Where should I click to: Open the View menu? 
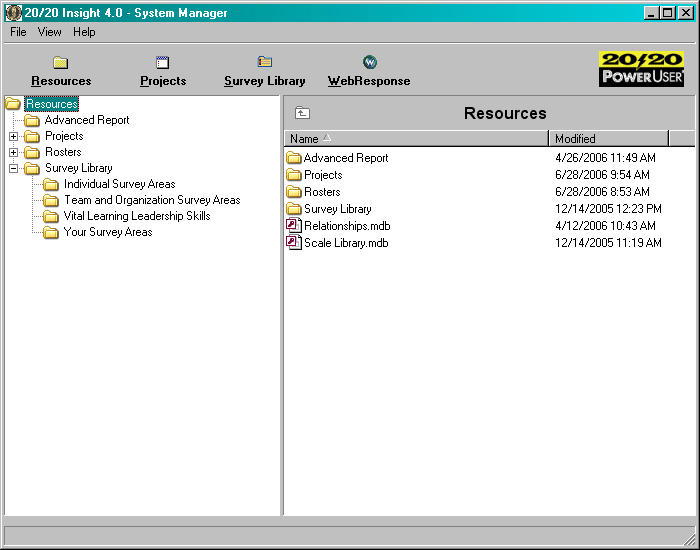(49, 32)
